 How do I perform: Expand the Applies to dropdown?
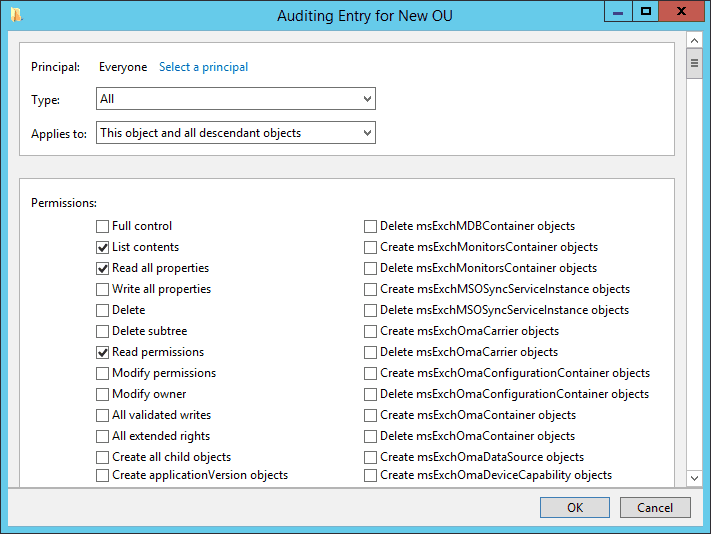coord(236,133)
